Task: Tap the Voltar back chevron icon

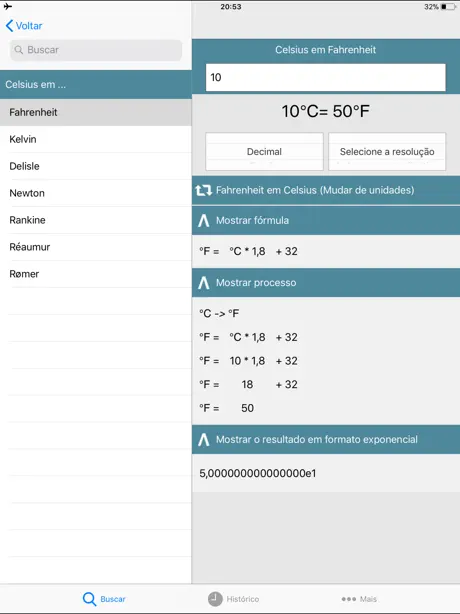Action: pyautogui.click(x=9, y=26)
